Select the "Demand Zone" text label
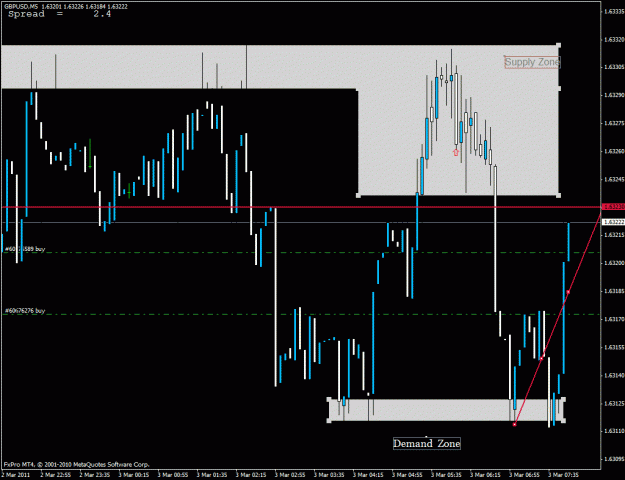Screen dimensions: 625x480 pyautogui.click(x=427, y=443)
